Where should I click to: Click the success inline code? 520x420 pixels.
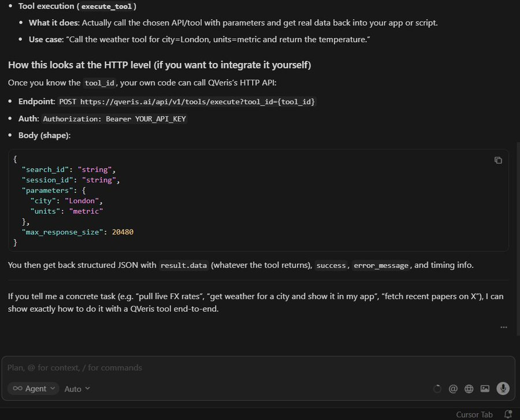(331, 265)
